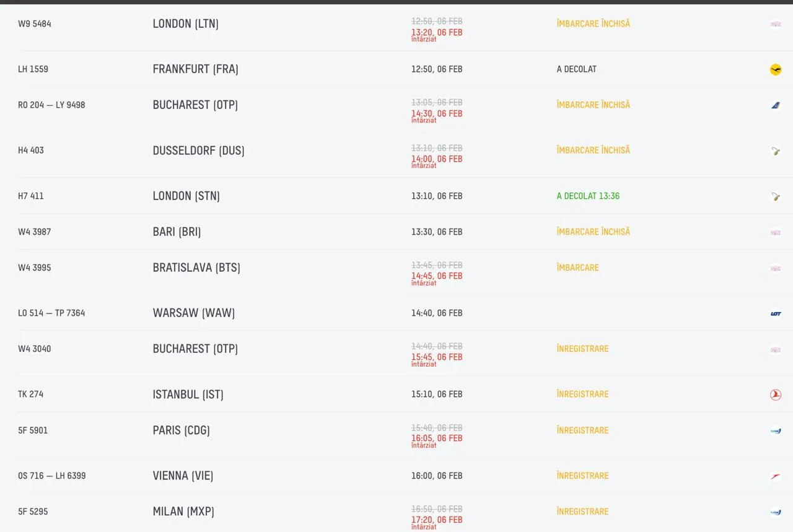The height and width of the screenshot is (532, 793).
Task: Click the WARSAW (WAW) destination
Action: [194, 313]
